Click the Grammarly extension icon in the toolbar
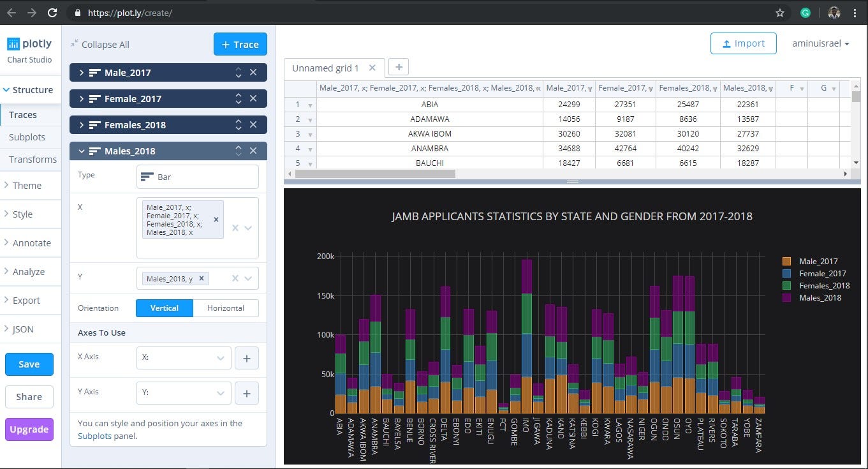 pos(804,12)
